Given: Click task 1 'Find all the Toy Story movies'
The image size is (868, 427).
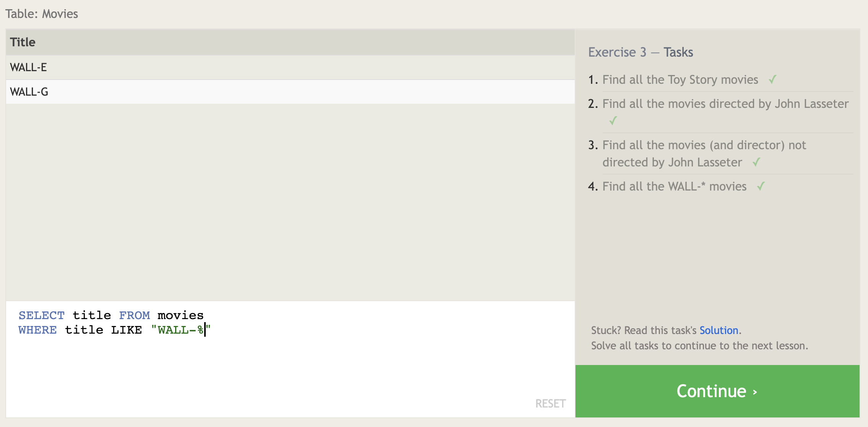Looking at the screenshot, I should pos(680,80).
